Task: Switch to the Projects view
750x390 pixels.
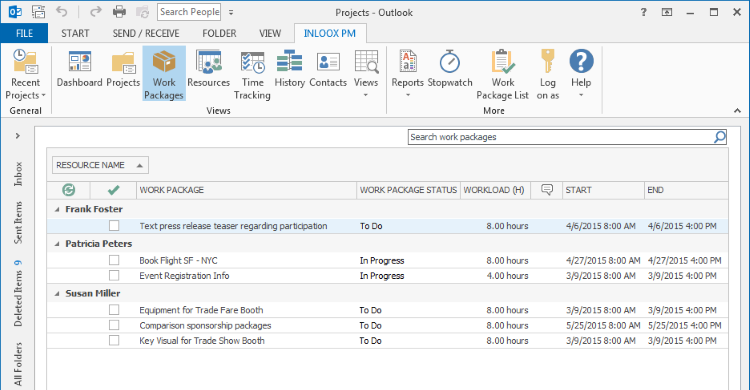Action: (x=123, y=69)
